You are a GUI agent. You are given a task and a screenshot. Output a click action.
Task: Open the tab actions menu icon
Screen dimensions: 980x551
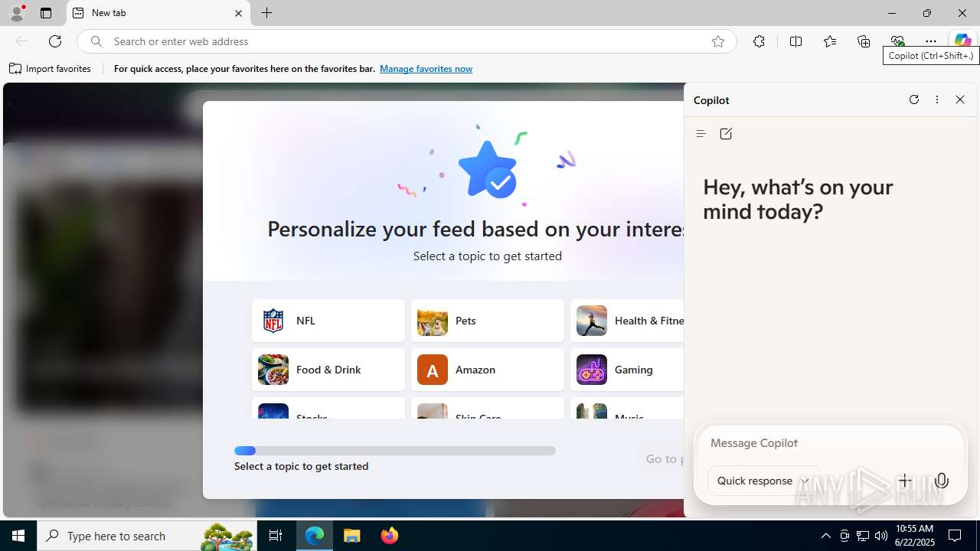click(46, 13)
